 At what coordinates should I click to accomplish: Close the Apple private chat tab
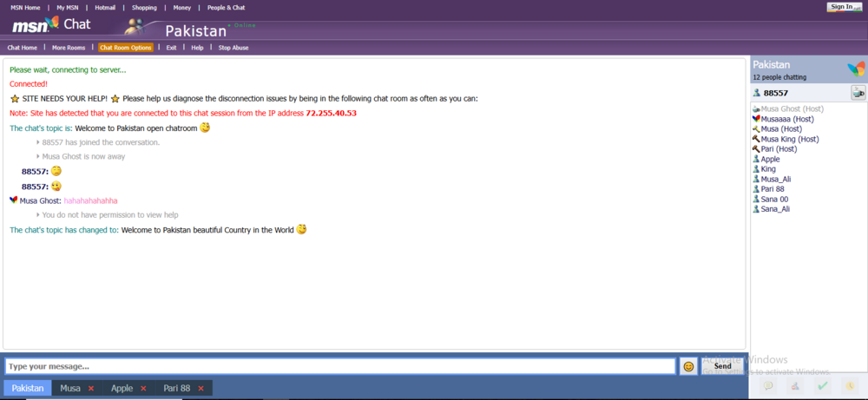[143, 389]
